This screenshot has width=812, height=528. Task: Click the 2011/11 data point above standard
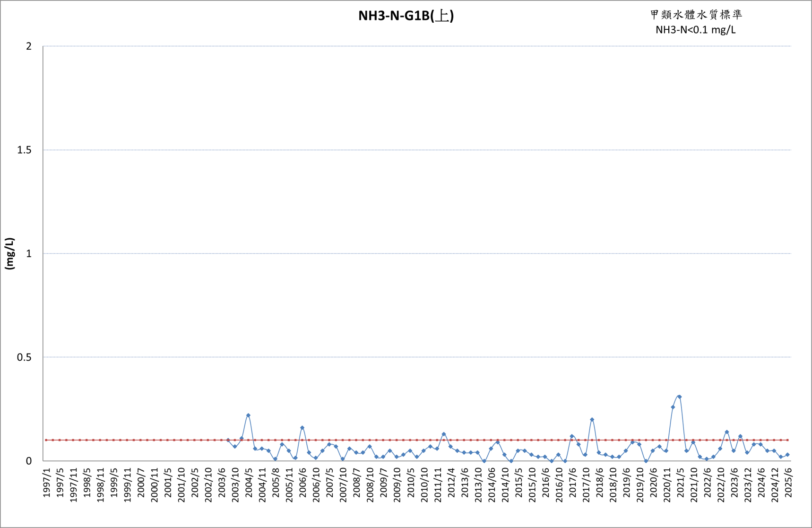[x=443, y=434]
